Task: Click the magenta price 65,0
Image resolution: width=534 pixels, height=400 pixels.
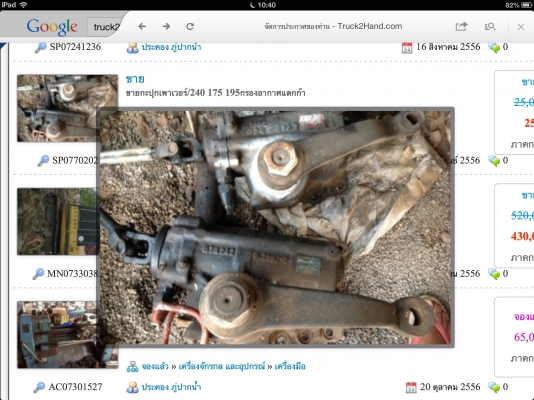Action: [x=524, y=337]
